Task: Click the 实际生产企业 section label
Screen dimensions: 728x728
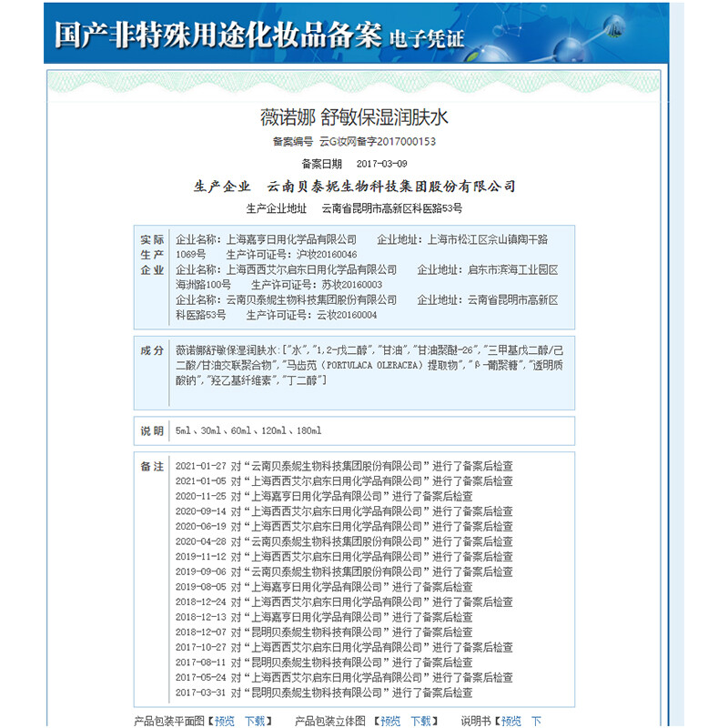Action: click(152, 255)
